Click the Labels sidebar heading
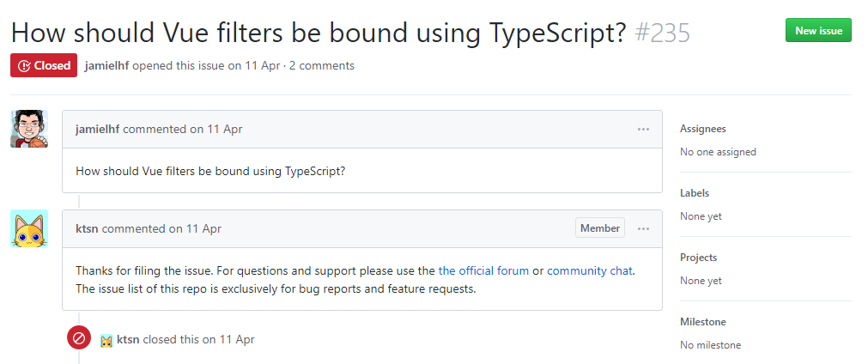The image size is (868, 364). (695, 193)
